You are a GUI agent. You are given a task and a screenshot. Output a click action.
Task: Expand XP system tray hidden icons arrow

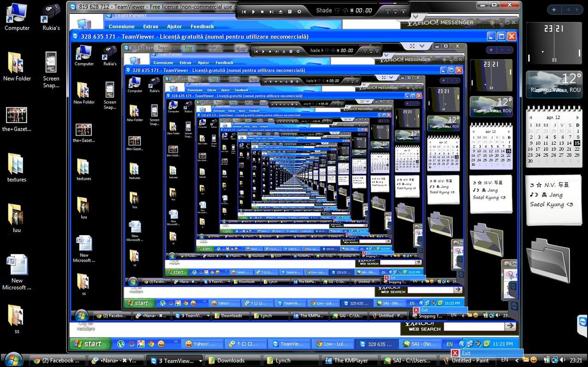coord(462,344)
